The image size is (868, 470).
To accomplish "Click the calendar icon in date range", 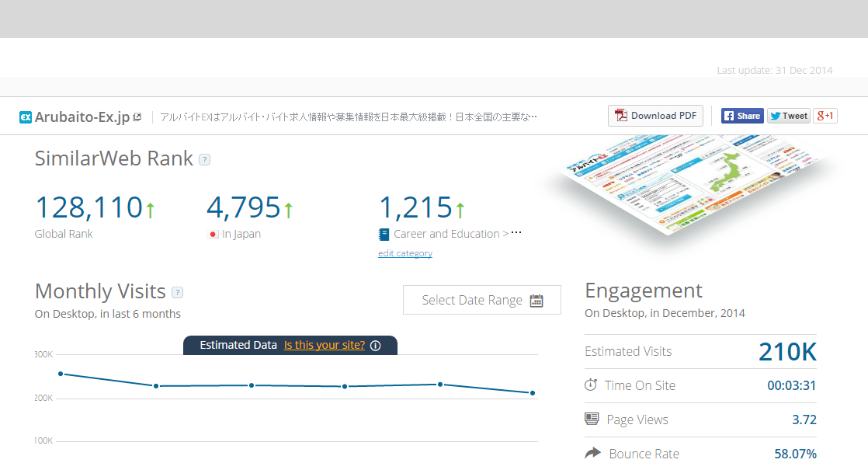I will pyautogui.click(x=536, y=301).
